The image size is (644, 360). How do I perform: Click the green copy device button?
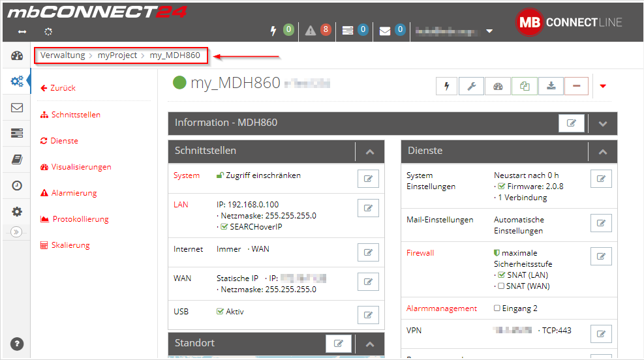(x=525, y=86)
